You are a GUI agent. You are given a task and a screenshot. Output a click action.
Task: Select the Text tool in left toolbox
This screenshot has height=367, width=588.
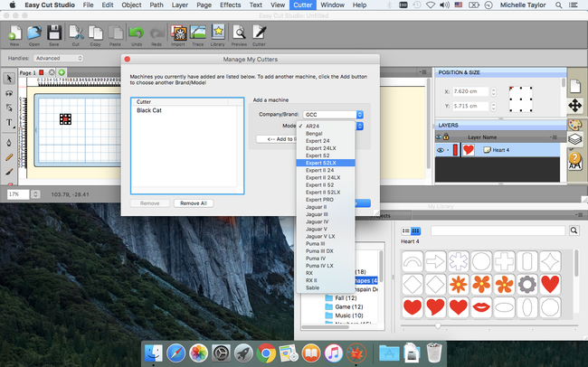tap(9, 123)
